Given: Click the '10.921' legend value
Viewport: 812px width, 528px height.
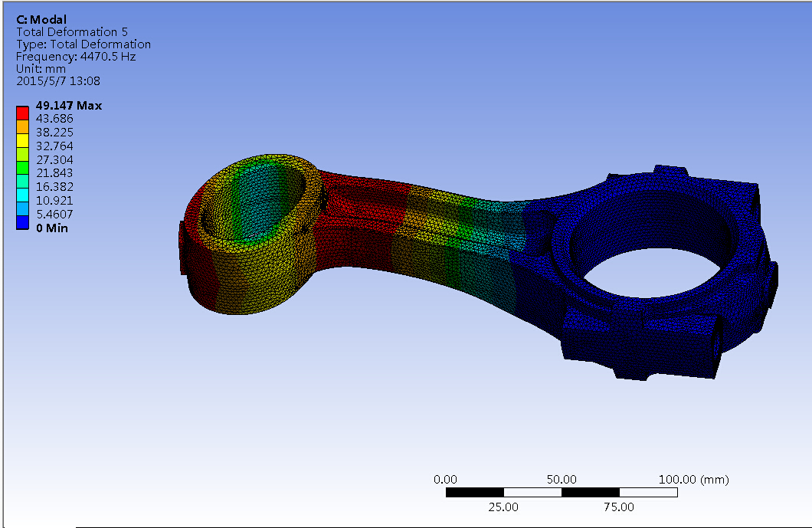Looking at the screenshot, I should click(54, 201).
